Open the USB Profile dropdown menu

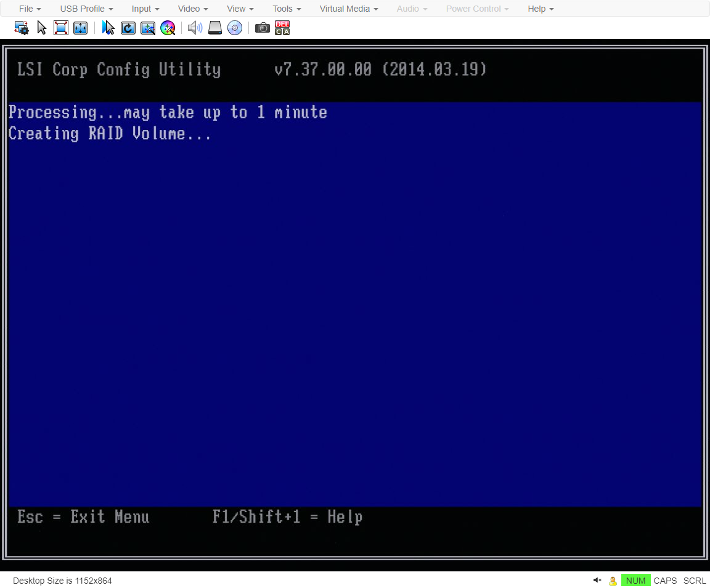coord(86,9)
